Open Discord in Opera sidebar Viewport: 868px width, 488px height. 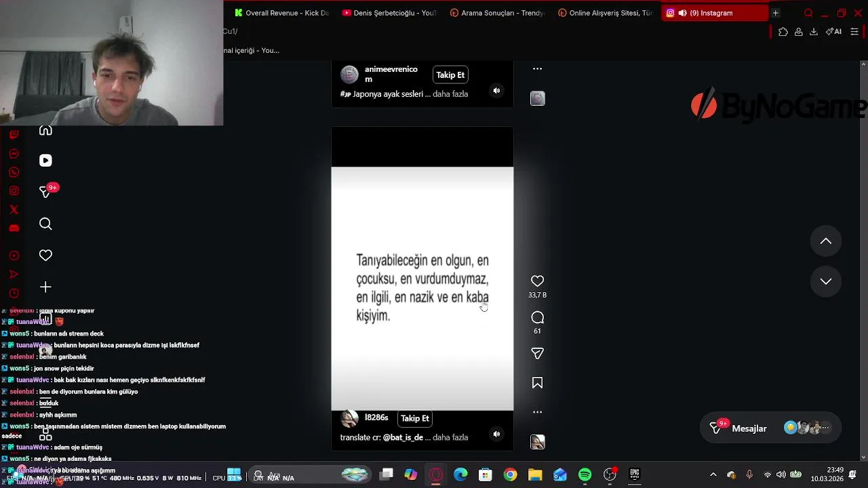coord(14,228)
